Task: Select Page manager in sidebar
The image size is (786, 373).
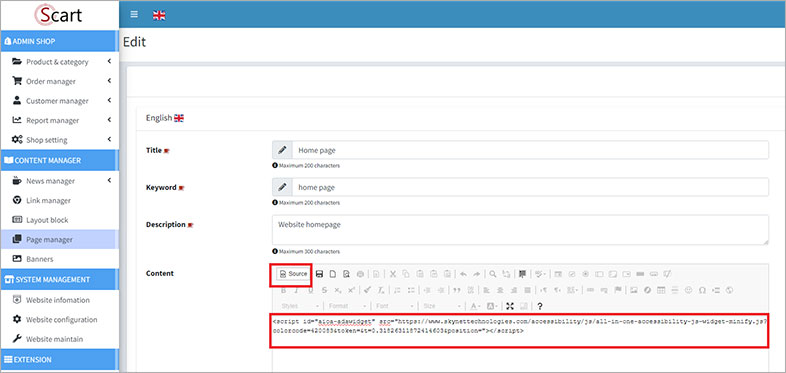Action: tap(60, 240)
